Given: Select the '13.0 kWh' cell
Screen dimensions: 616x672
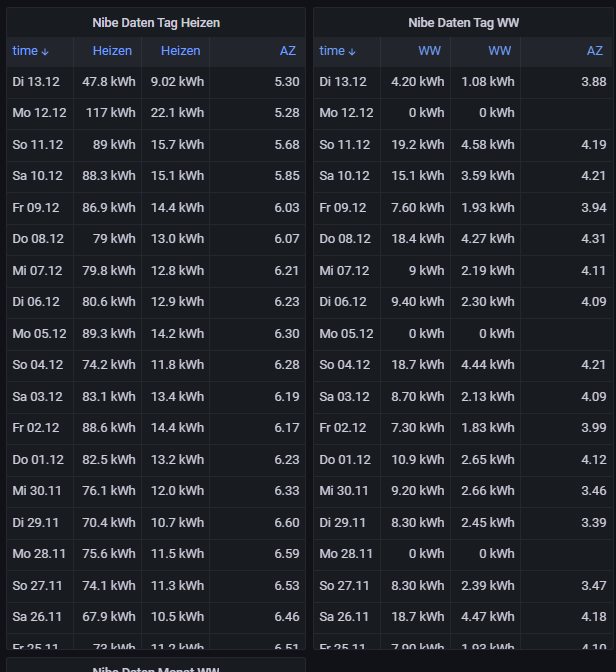Looking at the screenshot, I should pos(177,239).
